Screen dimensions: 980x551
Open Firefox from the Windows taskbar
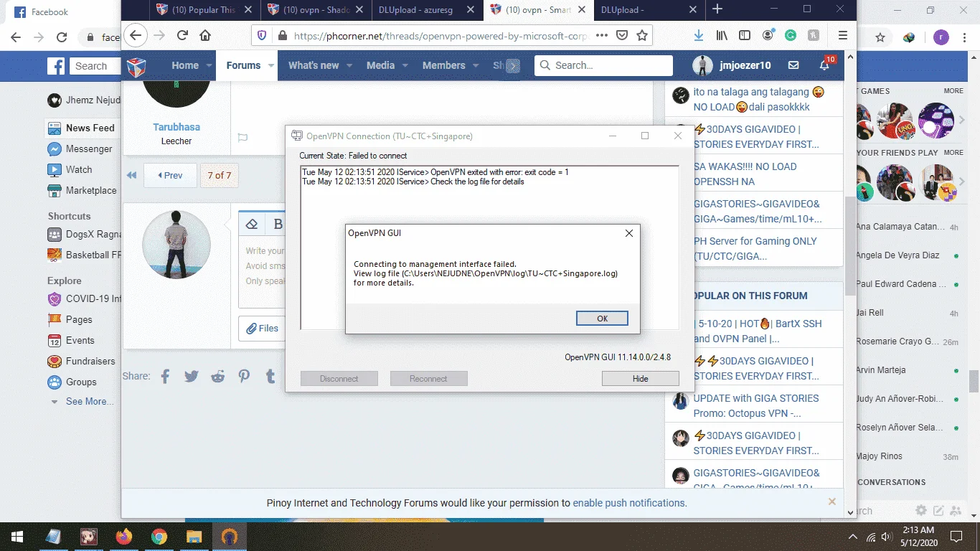pyautogui.click(x=124, y=537)
